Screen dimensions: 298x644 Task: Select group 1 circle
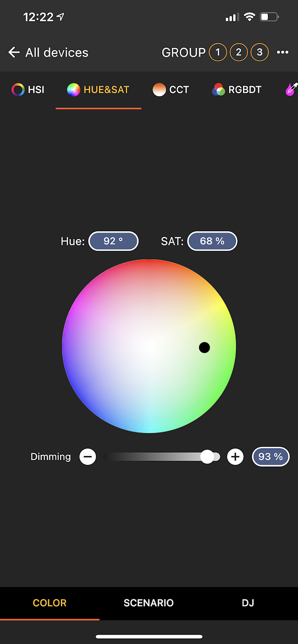[218, 52]
